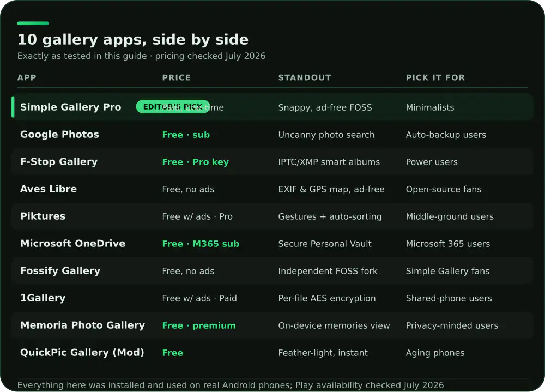
Task: Select the Memoria Photo Gallery app name
Action: pyautogui.click(x=82, y=325)
